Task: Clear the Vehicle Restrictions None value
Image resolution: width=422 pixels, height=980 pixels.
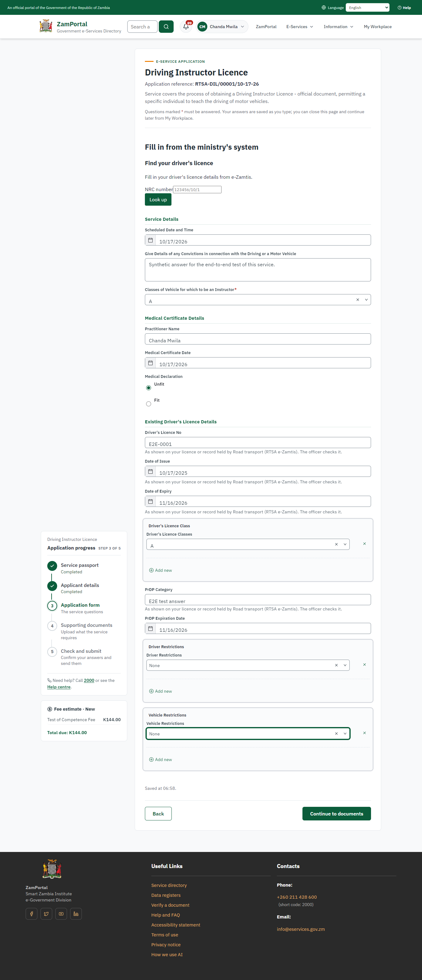Action: 336,734
